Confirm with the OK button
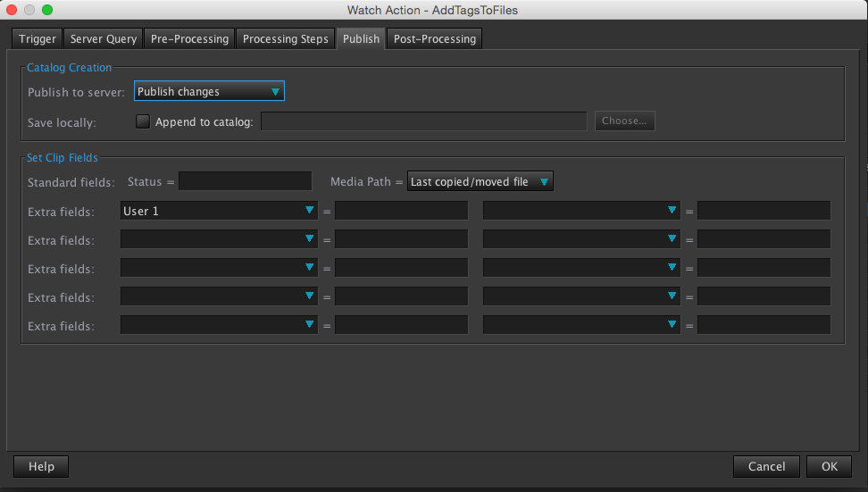This screenshot has width=868, height=492. pos(830,466)
